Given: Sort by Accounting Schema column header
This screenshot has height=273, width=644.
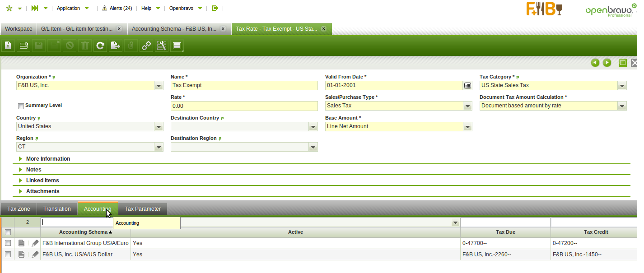Looking at the screenshot, I should [x=86, y=232].
